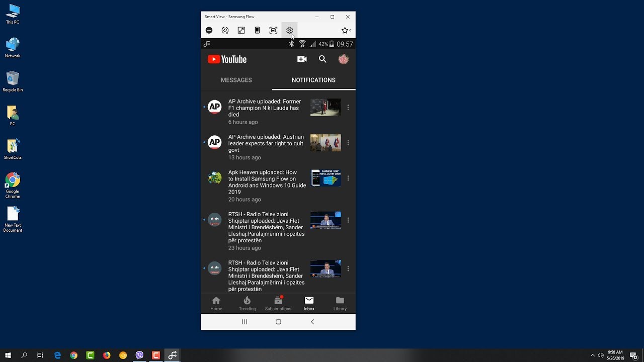This screenshot has width=644, height=362.
Task: Select the Recycle Bin desktop icon
Action: [13, 81]
